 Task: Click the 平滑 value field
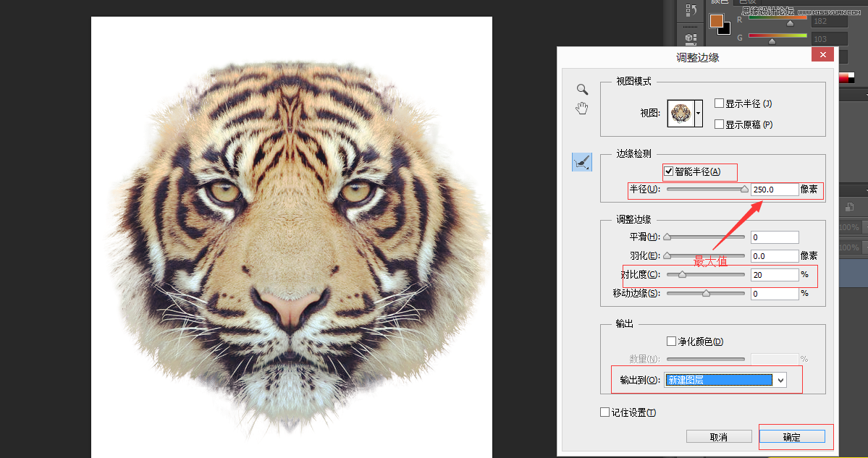coord(775,237)
